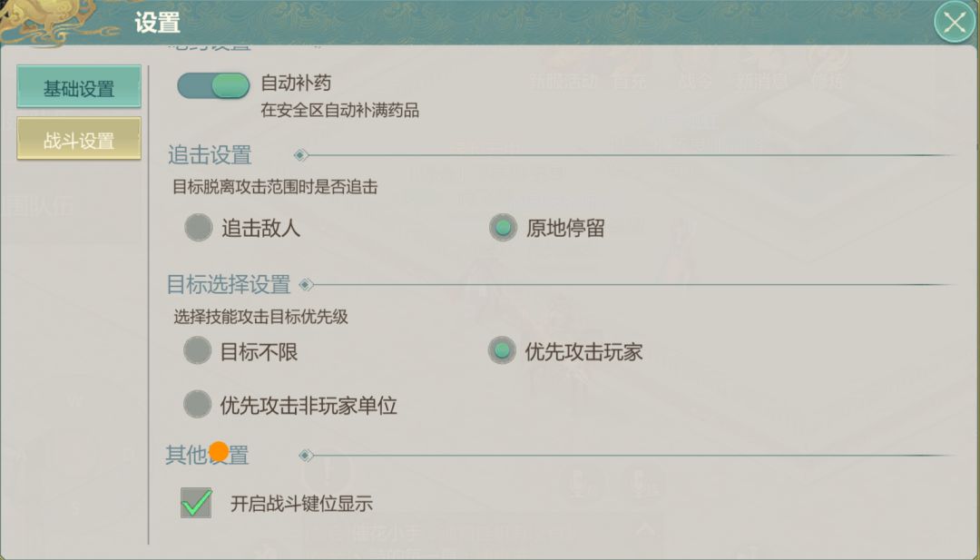Image resolution: width=980 pixels, height=560 pixels.
Task: Click the 自动补药 label text
Action: click(x=296, y=84)
